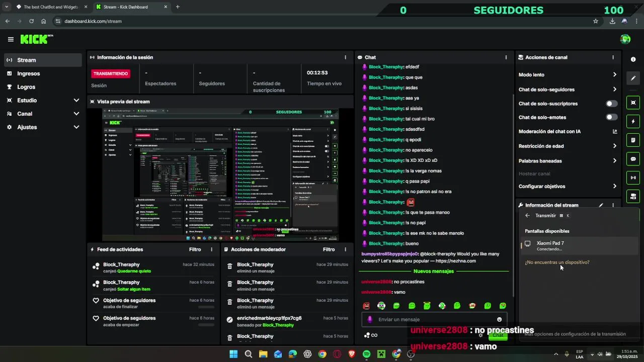The image size is (644, 362).
Task: Click the document note icon in right sidebar
Action: (633, 140)
